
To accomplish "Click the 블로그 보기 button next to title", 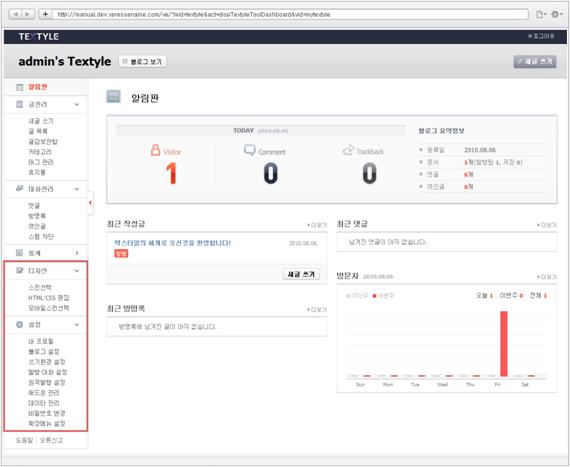I will tap(142, 62).
